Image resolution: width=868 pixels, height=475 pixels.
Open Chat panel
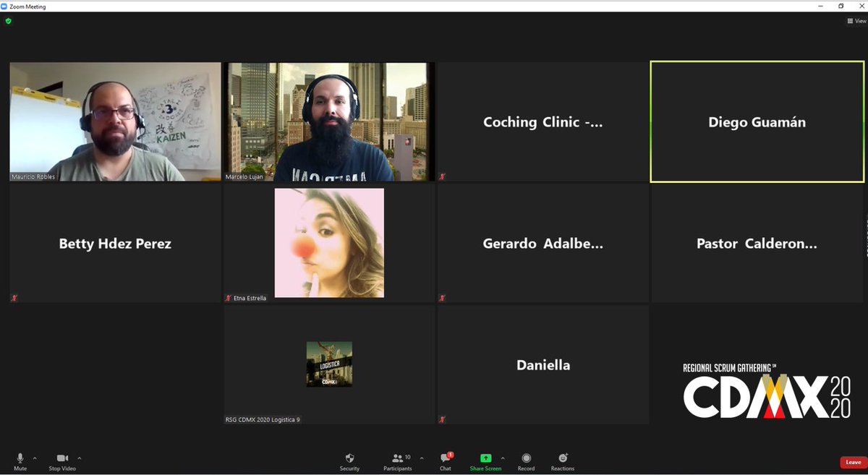point(446,462)
